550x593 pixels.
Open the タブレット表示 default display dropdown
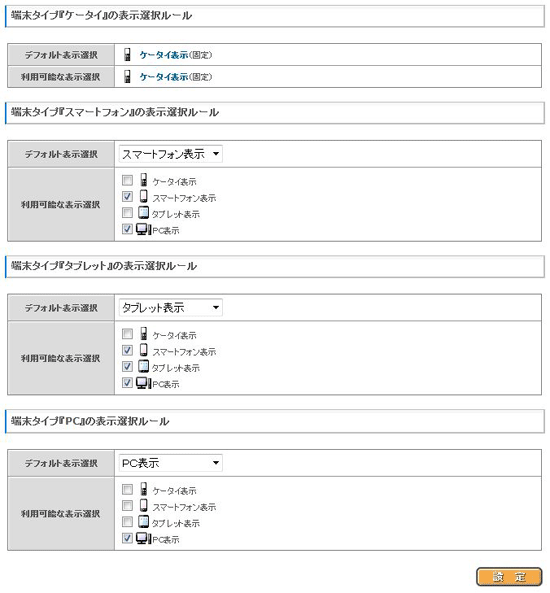tap(171, 308)
